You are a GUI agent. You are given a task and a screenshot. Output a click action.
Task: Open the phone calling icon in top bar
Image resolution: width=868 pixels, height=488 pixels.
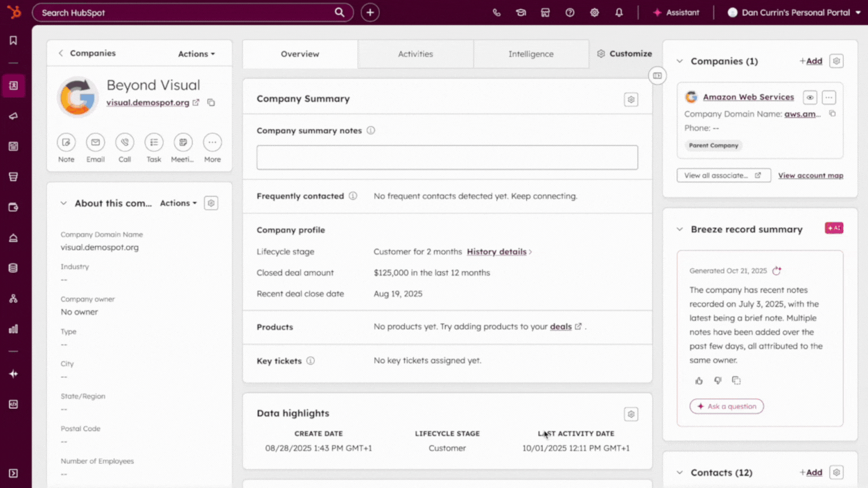(496, 12)
